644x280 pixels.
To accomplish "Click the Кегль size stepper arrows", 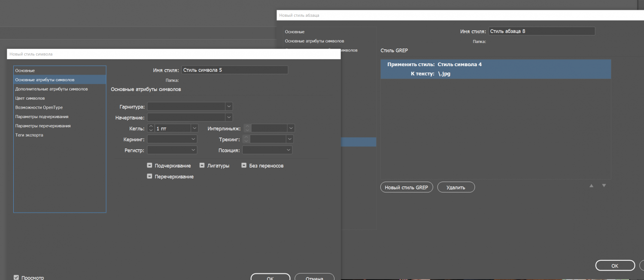I will tap(151, 128).
